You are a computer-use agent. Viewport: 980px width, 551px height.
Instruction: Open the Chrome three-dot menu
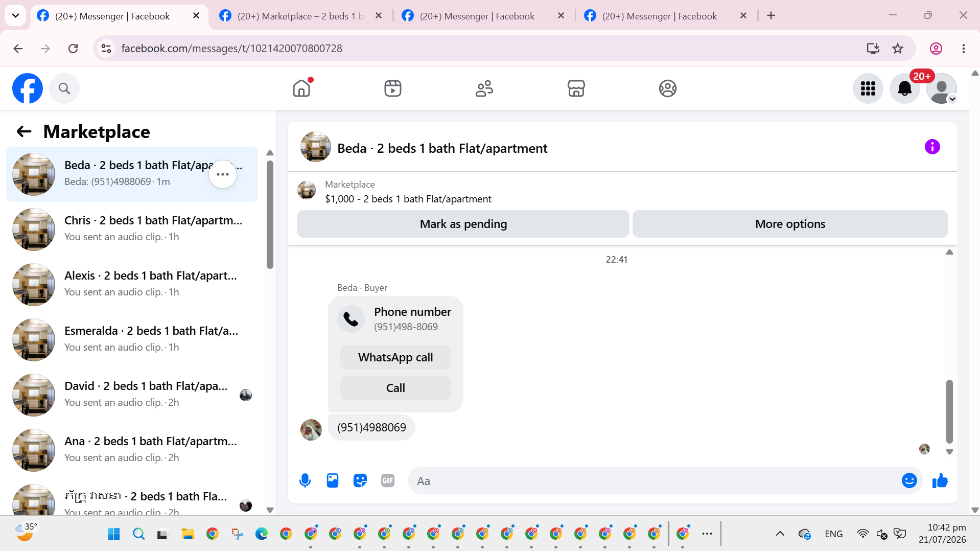tap(963, 49)
